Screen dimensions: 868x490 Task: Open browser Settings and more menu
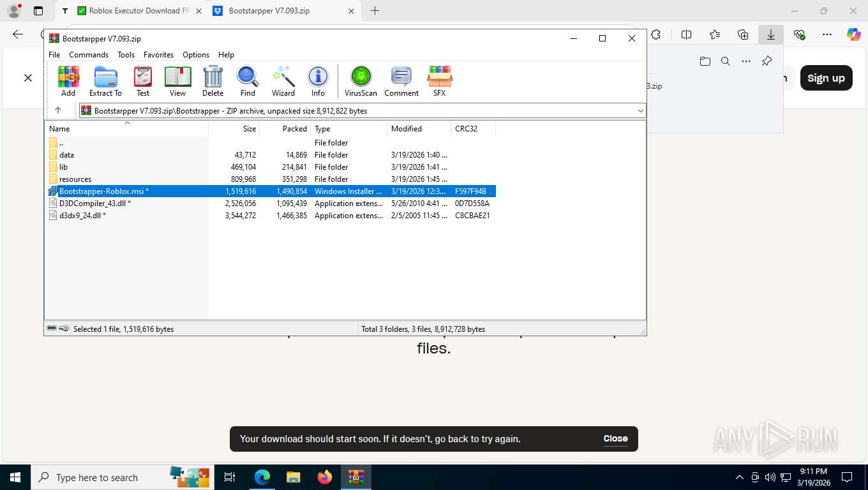tap(827, 34)
